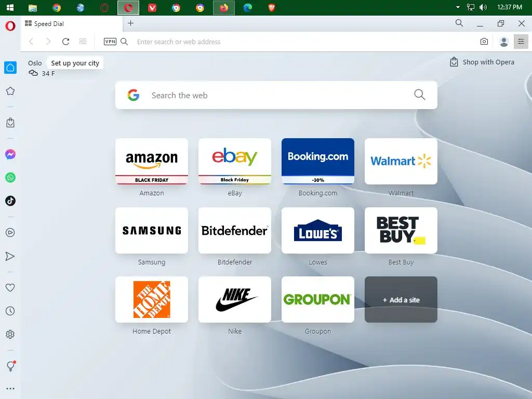Open the Nike speed dial tile
Image resolution: width=532 pixels, height=399 pixels.
pos(235,300)
